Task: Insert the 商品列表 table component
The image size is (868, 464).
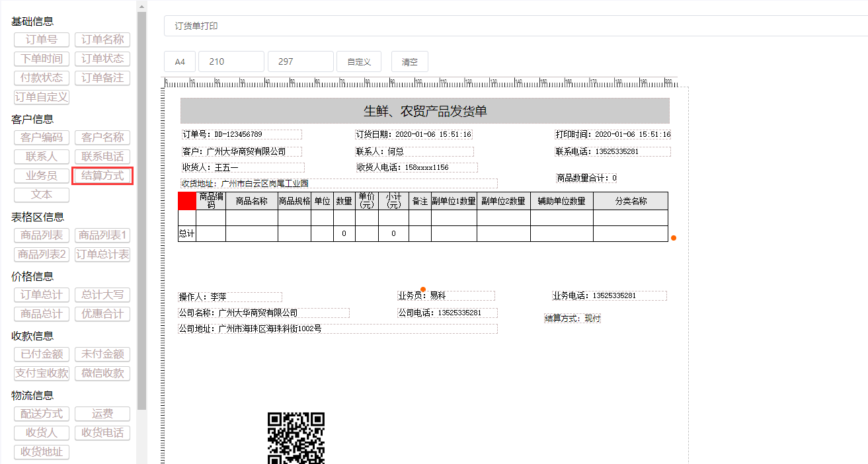Action: point(42,235)
